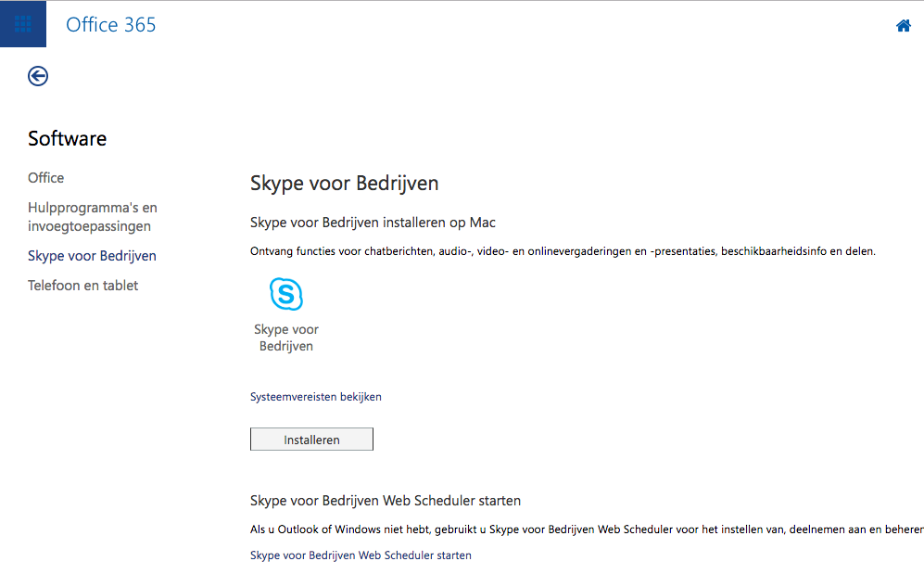Click the Skype voor Bedrijven logo icon
This screenshot has width=924, height=574.
tap(286, 293)
